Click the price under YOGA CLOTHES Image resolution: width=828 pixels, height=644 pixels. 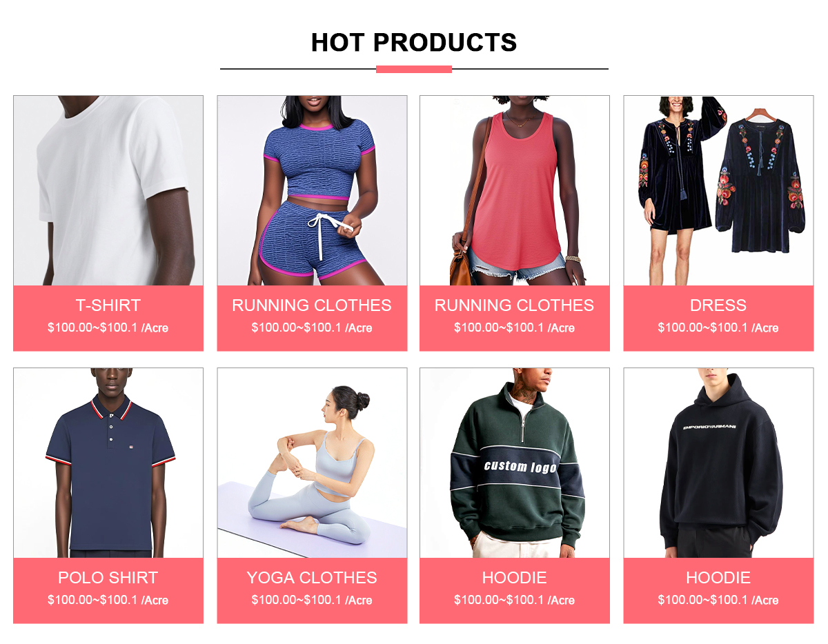click(312, 600)
